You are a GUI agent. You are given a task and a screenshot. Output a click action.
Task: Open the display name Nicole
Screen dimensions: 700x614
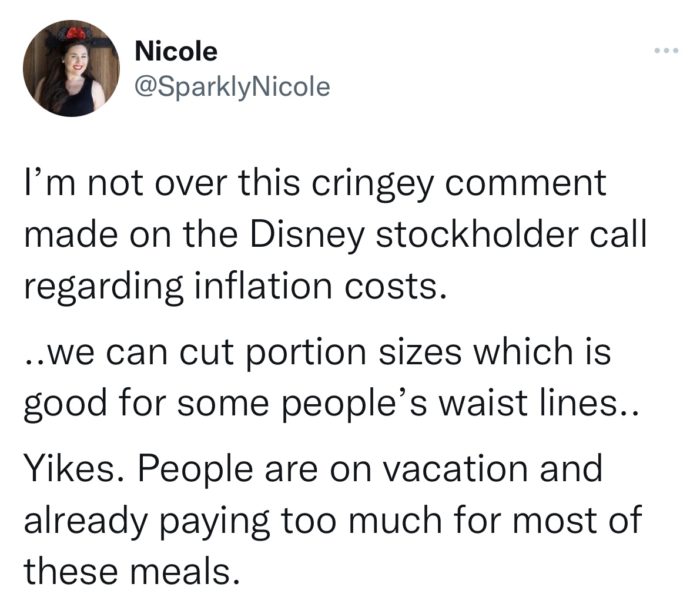point(175,51)
